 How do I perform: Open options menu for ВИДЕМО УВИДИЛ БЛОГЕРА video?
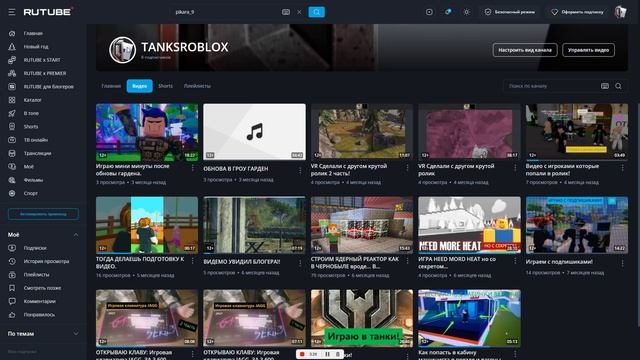[x=300, y=263]
